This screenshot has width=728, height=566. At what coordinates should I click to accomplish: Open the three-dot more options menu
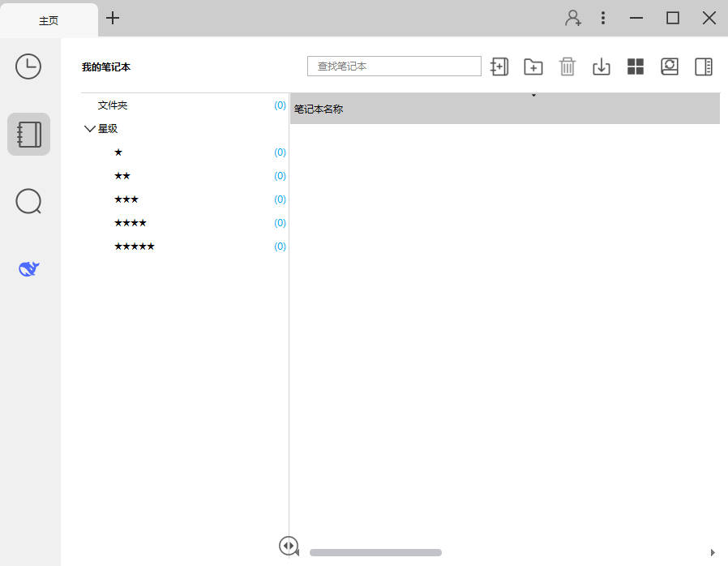coord(602,18)
